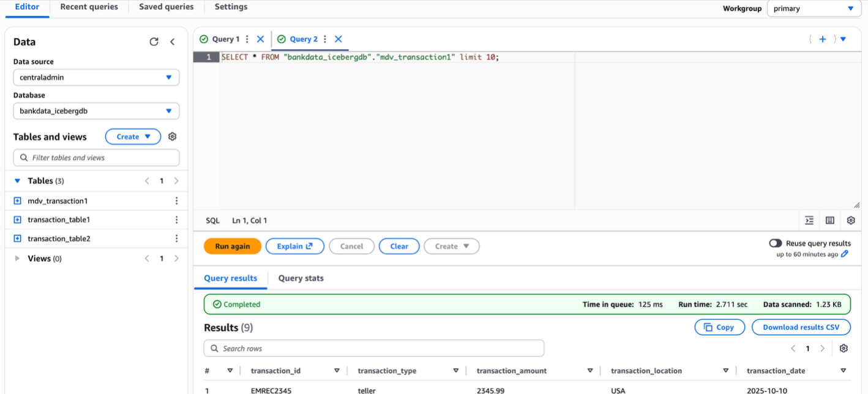Collapse the Data side panel
This screenshot has height=394, width=868.
(173, 42)
